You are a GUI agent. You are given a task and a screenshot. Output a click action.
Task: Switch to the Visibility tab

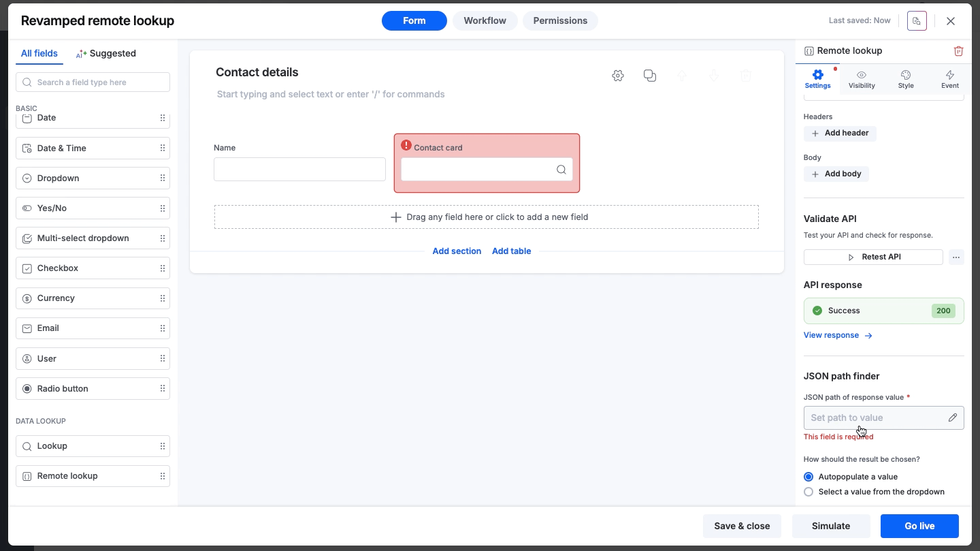pyautogui.click(x=862, y=79)
